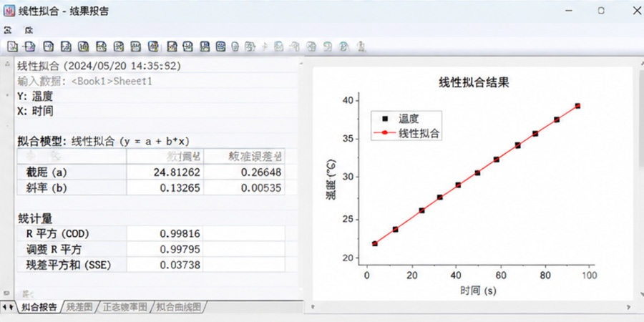The width and height of the screenshot is (644, 322).
Task: Select the intercept standard error 0.26648
Action: [261, 172]
